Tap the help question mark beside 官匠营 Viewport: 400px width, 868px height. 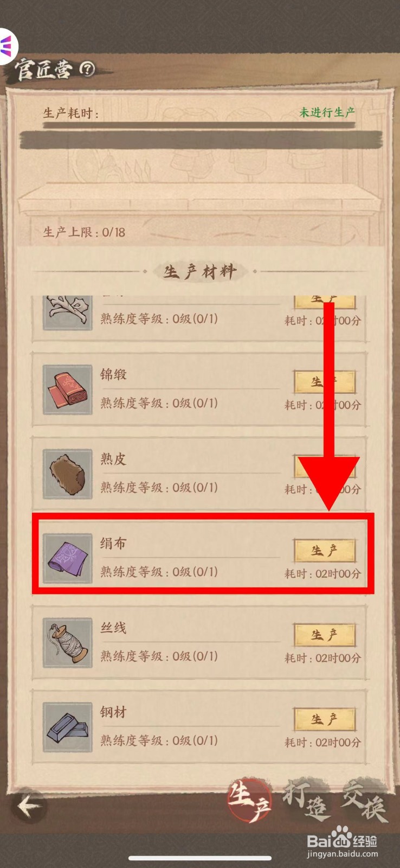87,68
